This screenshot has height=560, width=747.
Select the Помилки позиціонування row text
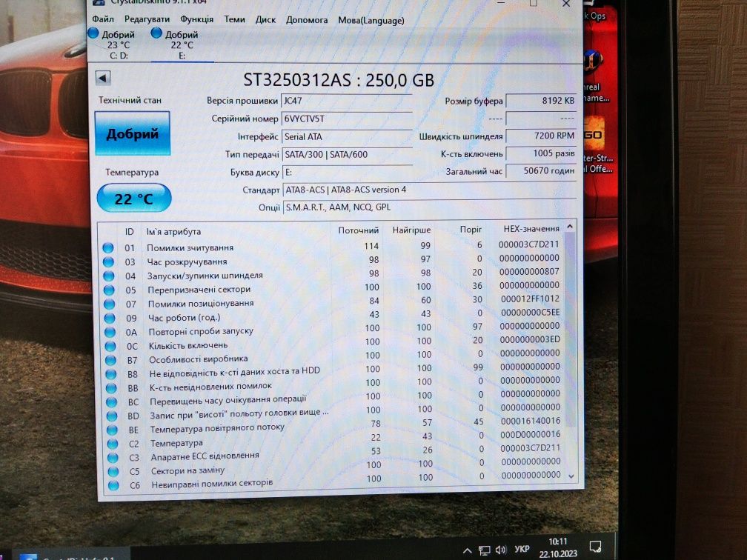click(201, 304)
